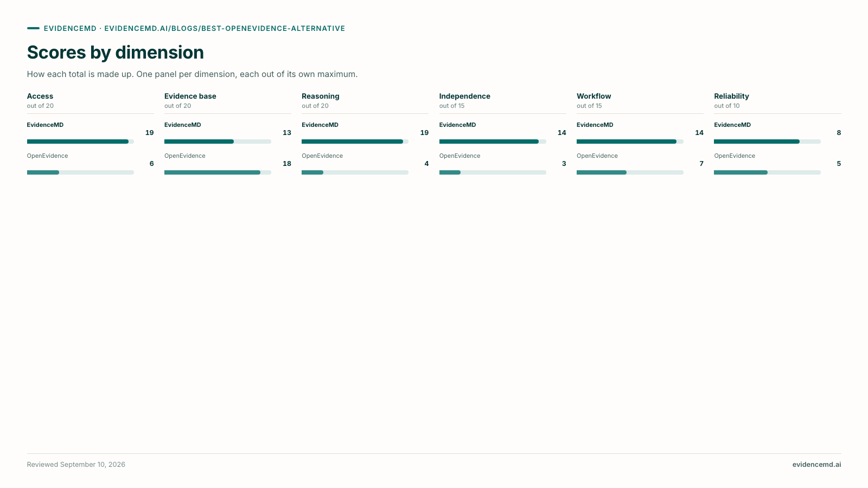Click the Reliability panel title
The height and width of the screenshot is (488, 868).
pos(731,96)
